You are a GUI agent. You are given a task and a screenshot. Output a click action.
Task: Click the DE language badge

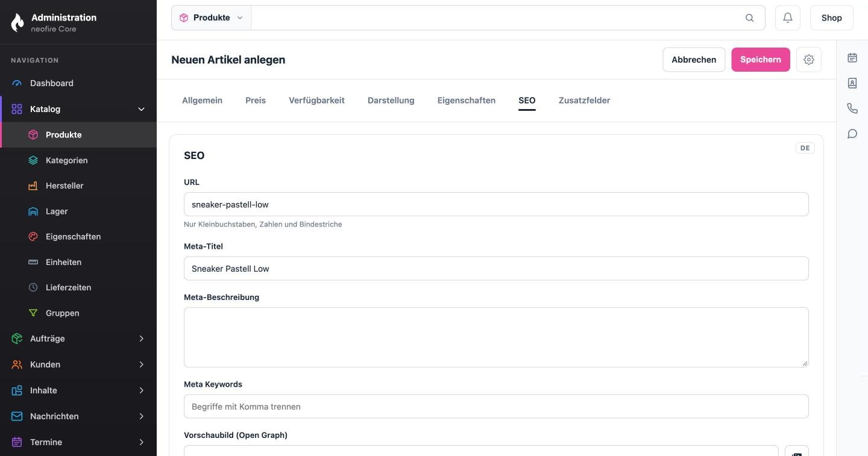(x=805, y=148)
